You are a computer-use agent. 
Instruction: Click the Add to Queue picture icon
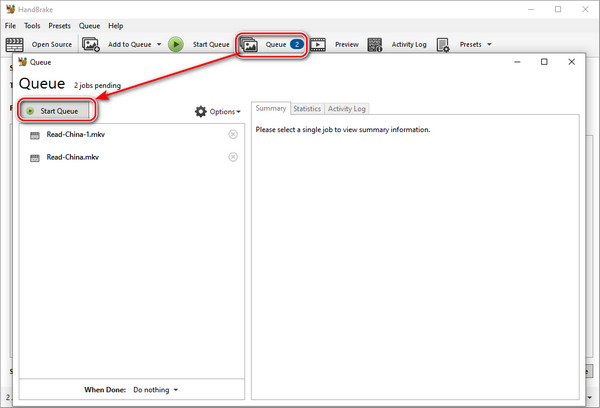click(x=91, y=45)
